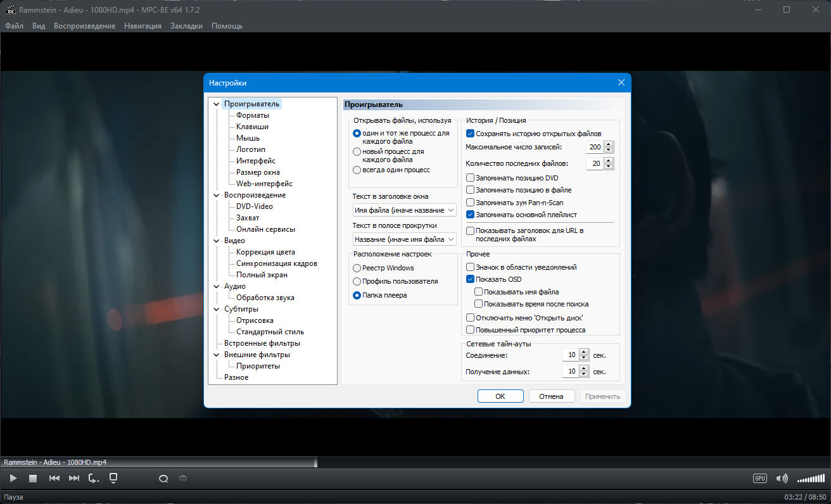Toggle the 'Показать OSD' checkbox
The image size is (831, 504).
click(470, 279)
